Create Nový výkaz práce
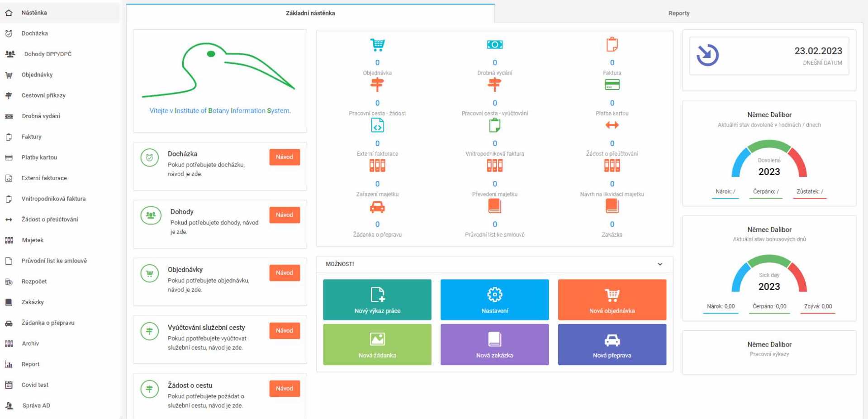The width and height of the screenshot is (868, 419). tap(377, 300)
